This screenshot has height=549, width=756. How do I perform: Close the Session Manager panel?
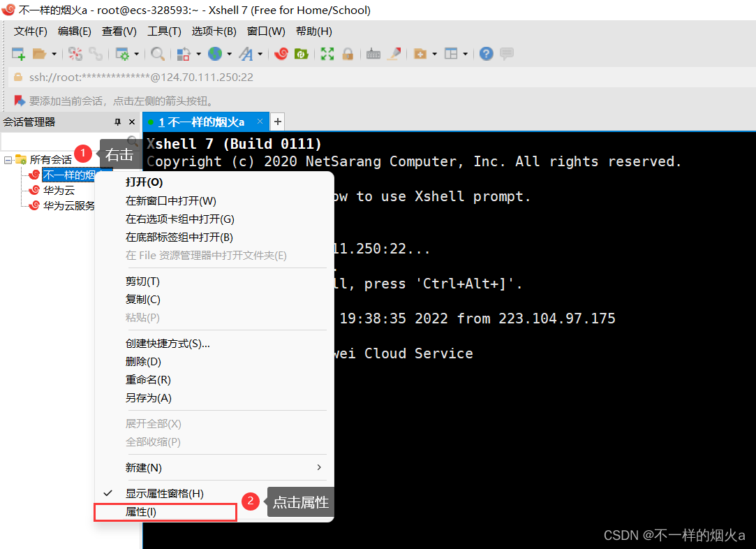point(132,122)
